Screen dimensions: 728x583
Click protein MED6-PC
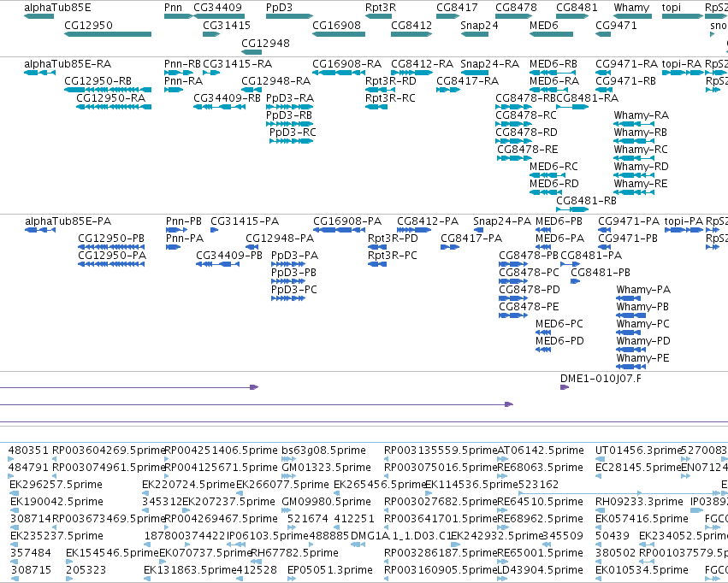(x=559, y=324)
